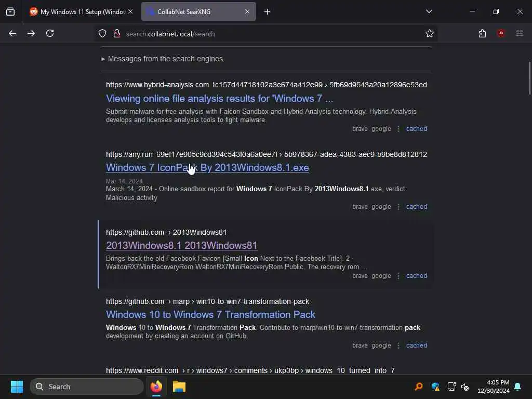Expand Messages from the search engines
The height and width of the screenshot is (399, 532).
[x=162, y=59]
